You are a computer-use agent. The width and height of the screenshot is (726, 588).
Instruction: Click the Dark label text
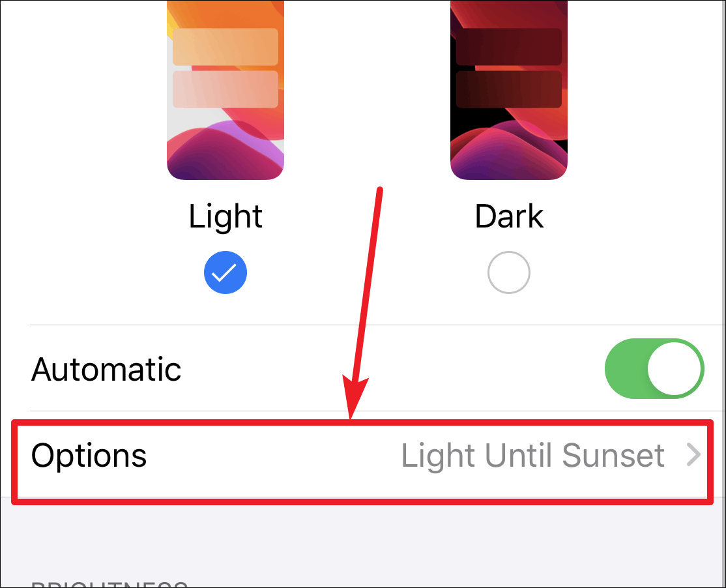(509, 216)
